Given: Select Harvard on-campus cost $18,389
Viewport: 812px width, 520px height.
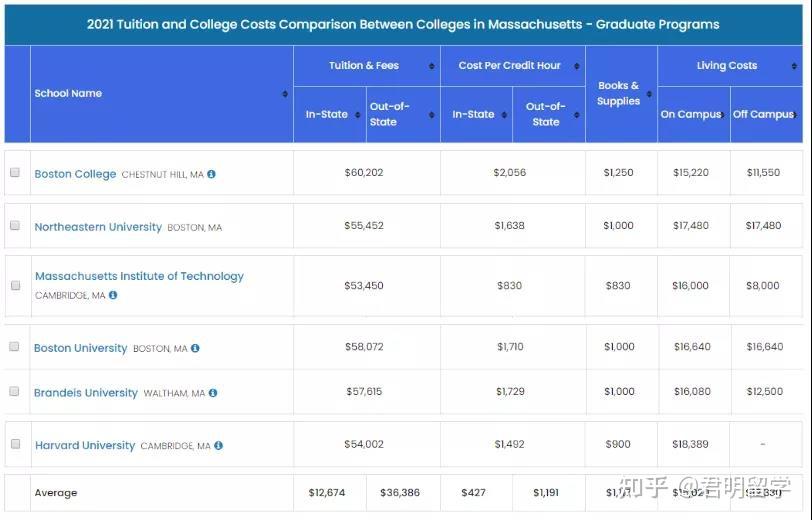Looking at the screenshot, I should pyautogui.click(x=690, y=444).
